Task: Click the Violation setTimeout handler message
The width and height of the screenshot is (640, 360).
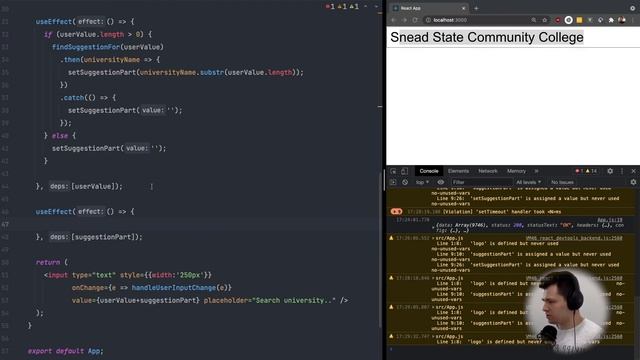Action: click(502, 211)
